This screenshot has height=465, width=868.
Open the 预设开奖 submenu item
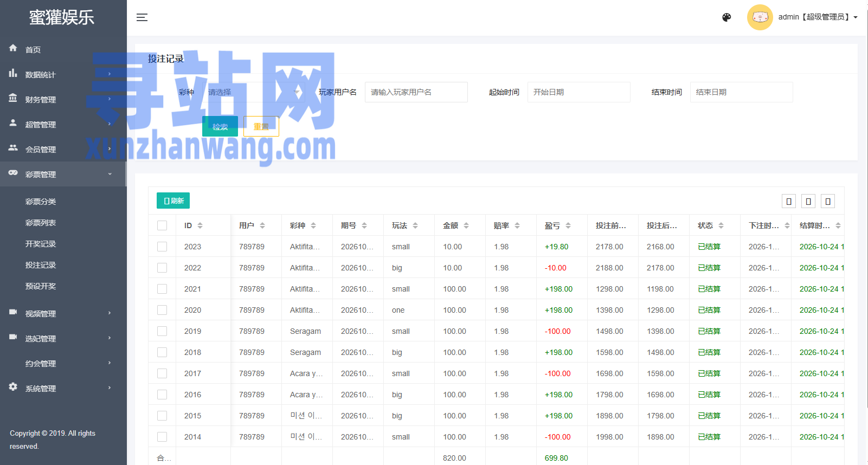[x=41, y=286]
